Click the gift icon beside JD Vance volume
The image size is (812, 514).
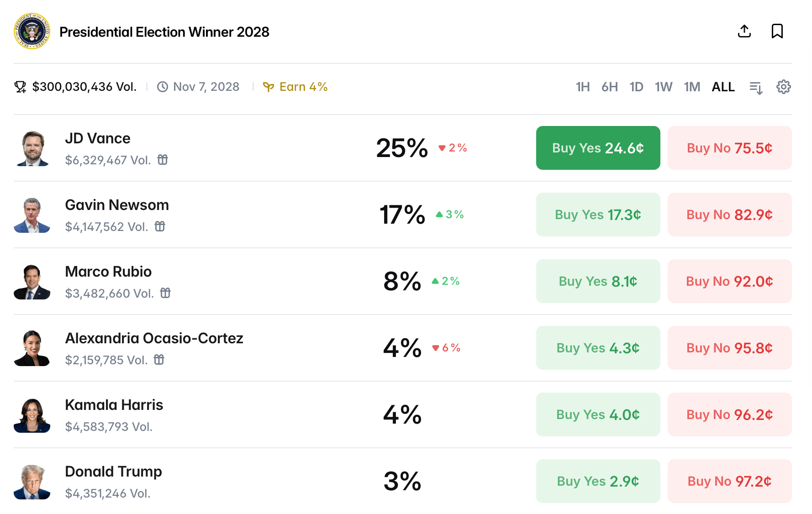point(163,160)
